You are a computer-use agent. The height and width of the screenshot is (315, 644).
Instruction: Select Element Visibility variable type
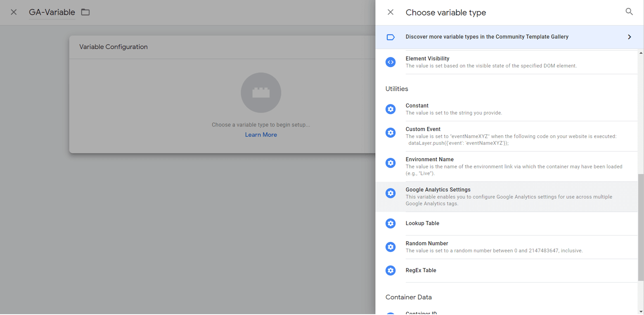click(x=507, y=62)
